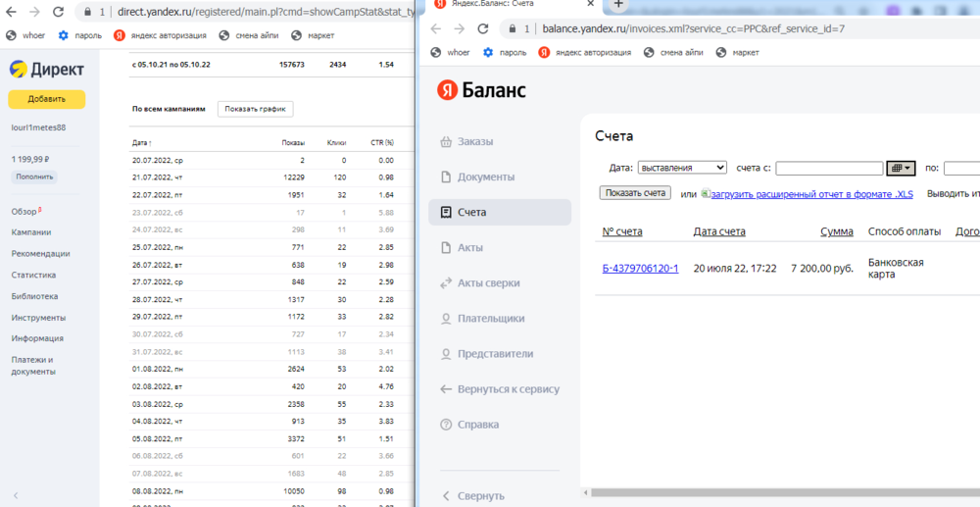Open Заказы in Balance sidebar

pos(466,141)
